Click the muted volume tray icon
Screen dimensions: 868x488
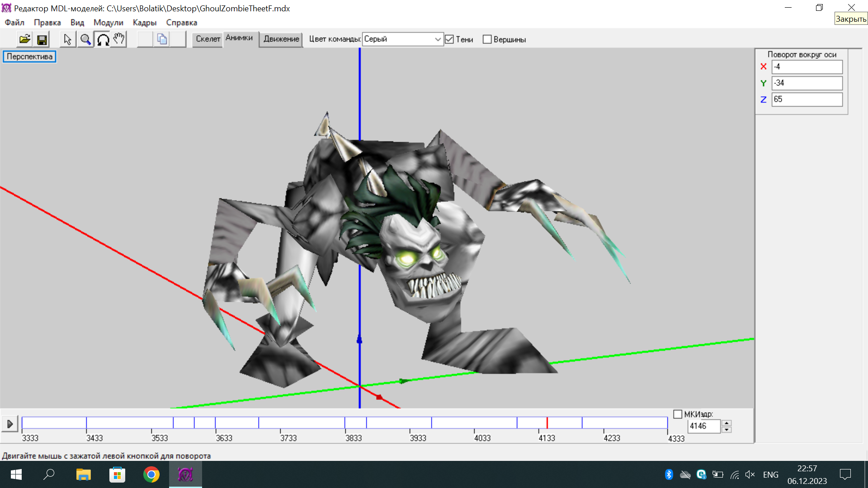point(750,474)
